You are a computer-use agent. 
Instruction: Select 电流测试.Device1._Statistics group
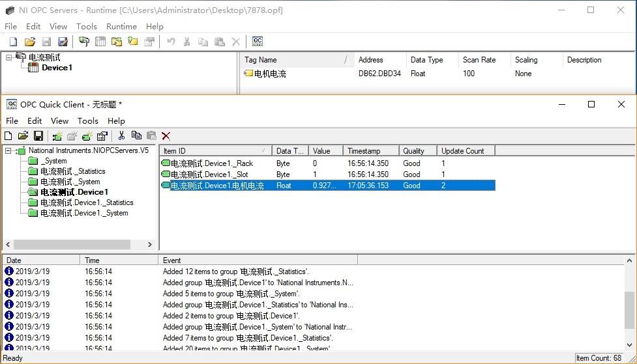point(87,203)
